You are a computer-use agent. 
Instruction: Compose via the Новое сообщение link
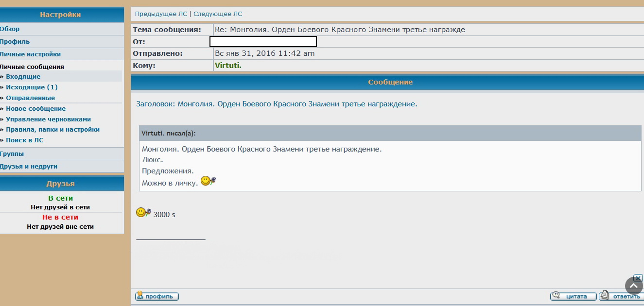35,109
